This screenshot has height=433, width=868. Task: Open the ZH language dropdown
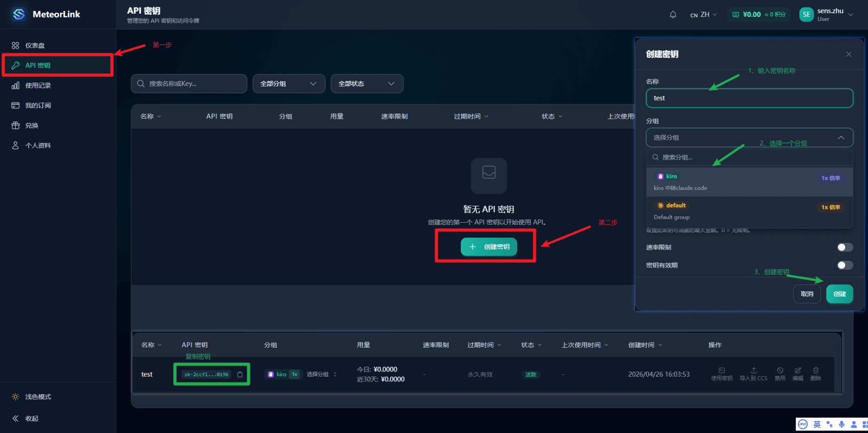coord(704,15)
